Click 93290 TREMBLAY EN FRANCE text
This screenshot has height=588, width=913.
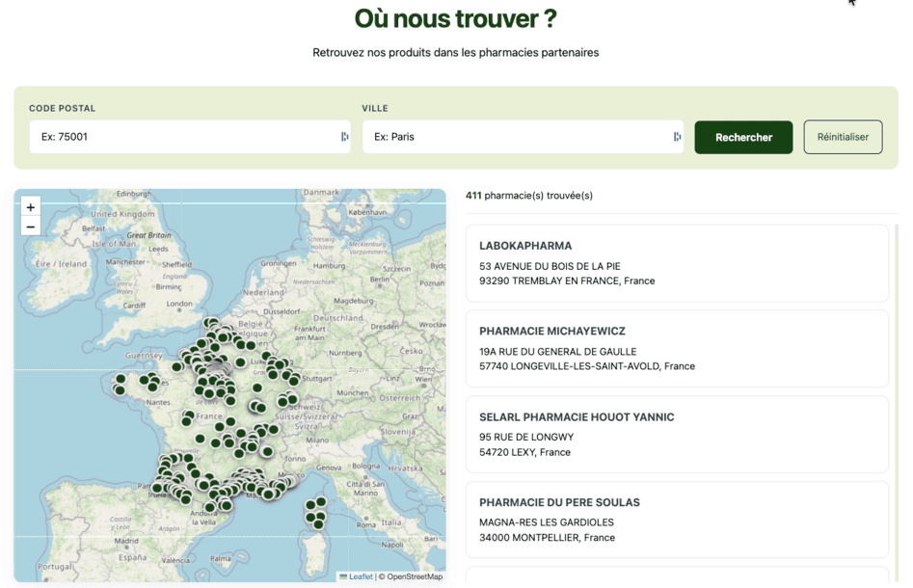click(x=567, y=281)
